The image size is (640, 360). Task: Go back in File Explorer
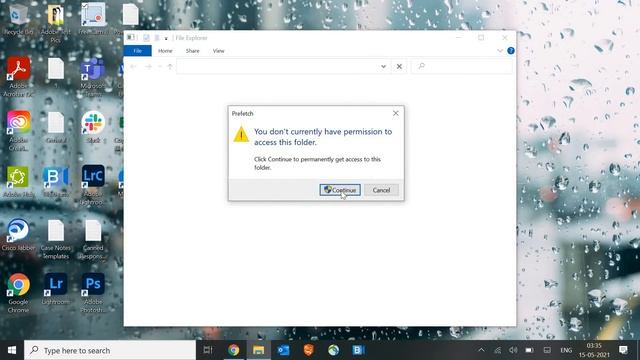tap(133, 66)
